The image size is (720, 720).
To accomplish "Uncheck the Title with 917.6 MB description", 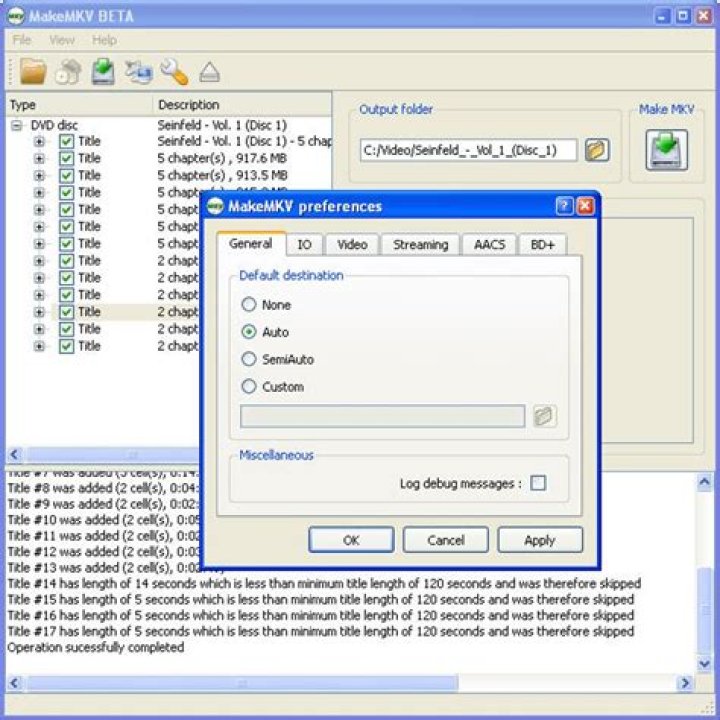I will coord(67,158).
